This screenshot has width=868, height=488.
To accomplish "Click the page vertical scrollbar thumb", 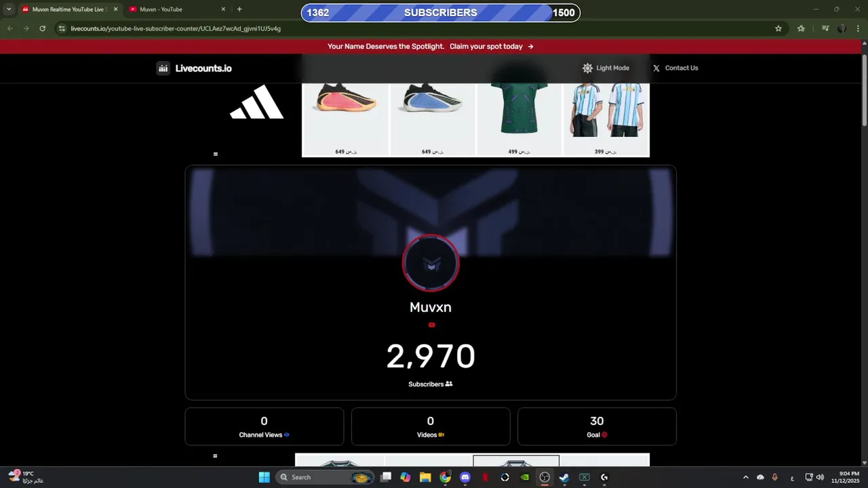I will click(865, 91).
